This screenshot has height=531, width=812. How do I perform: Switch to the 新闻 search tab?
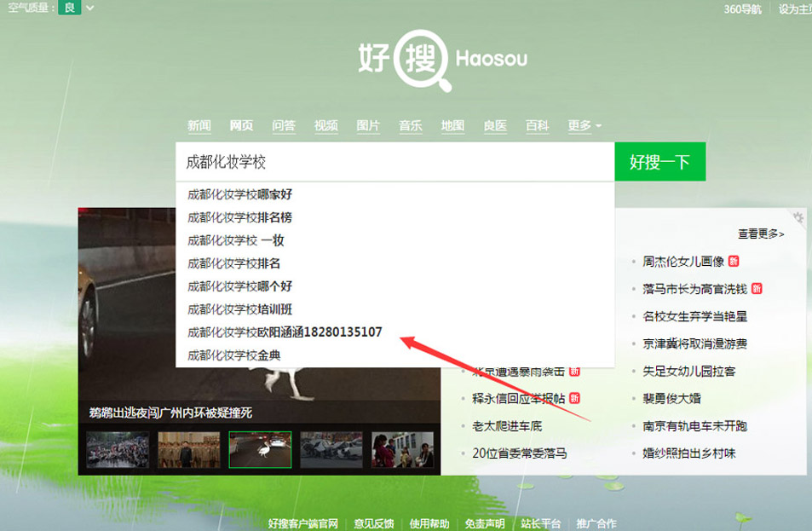[x=199, y=126]
